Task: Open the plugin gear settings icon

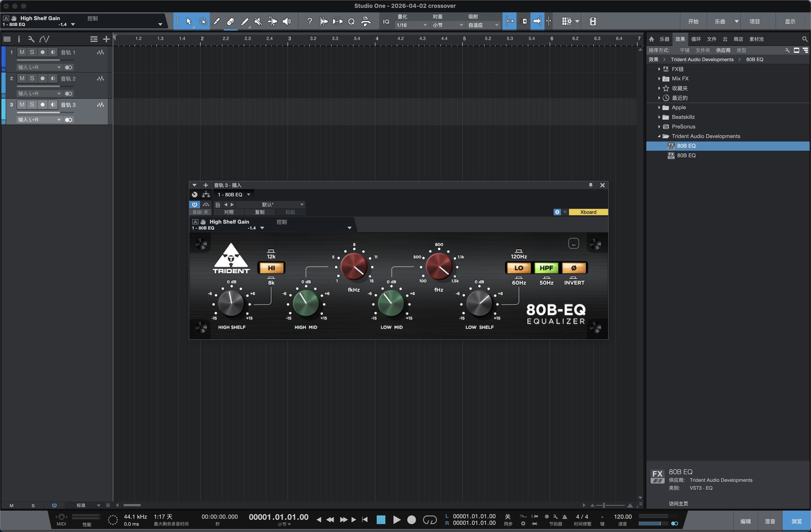Action: pos(557,212)
